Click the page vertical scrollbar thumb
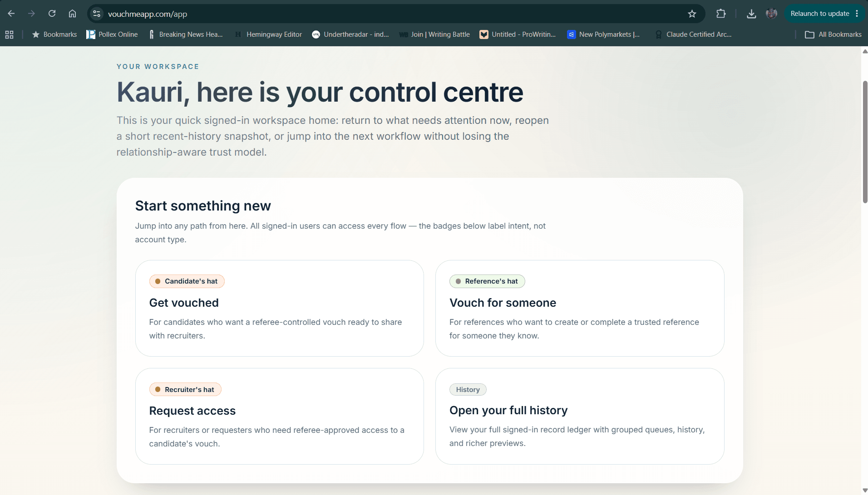The width and height of the screenshot is (868, 495). point(865,142)
